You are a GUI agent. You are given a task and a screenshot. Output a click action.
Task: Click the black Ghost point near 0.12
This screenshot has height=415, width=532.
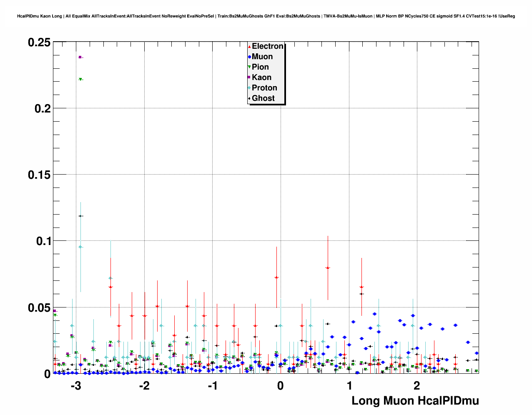pos(80,216)
